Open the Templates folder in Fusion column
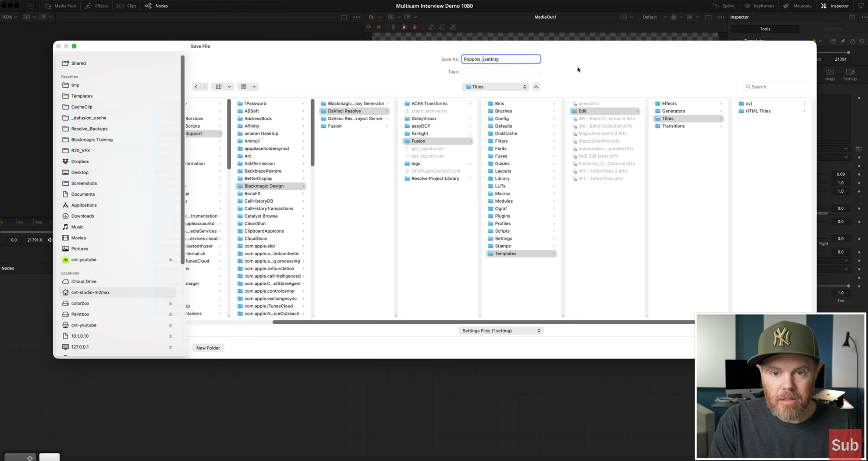 tap(521, 254)
